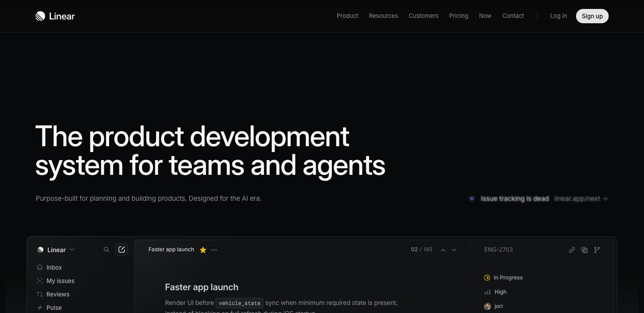Click the Sign up button
Viewport: 644px width, 313px height.
592,16
